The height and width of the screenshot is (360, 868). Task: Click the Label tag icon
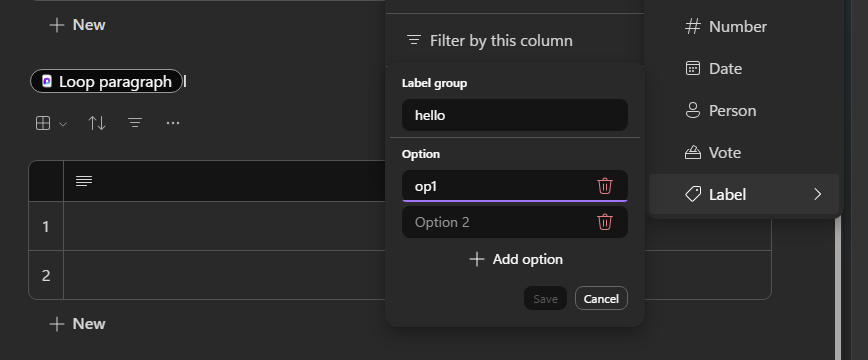pyautogui.click(x=693, y=194)
